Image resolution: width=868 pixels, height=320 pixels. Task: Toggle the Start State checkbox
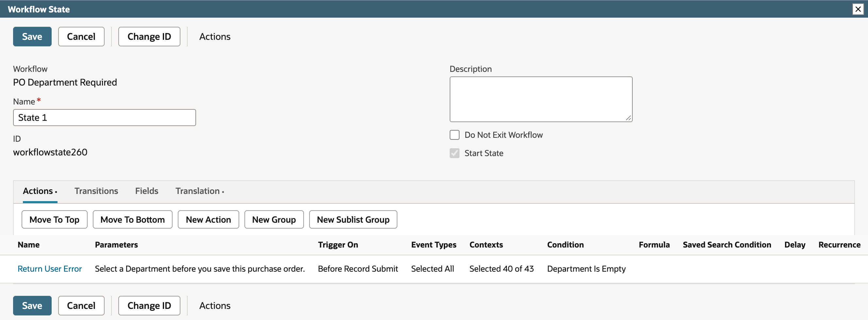coord(455,153)
